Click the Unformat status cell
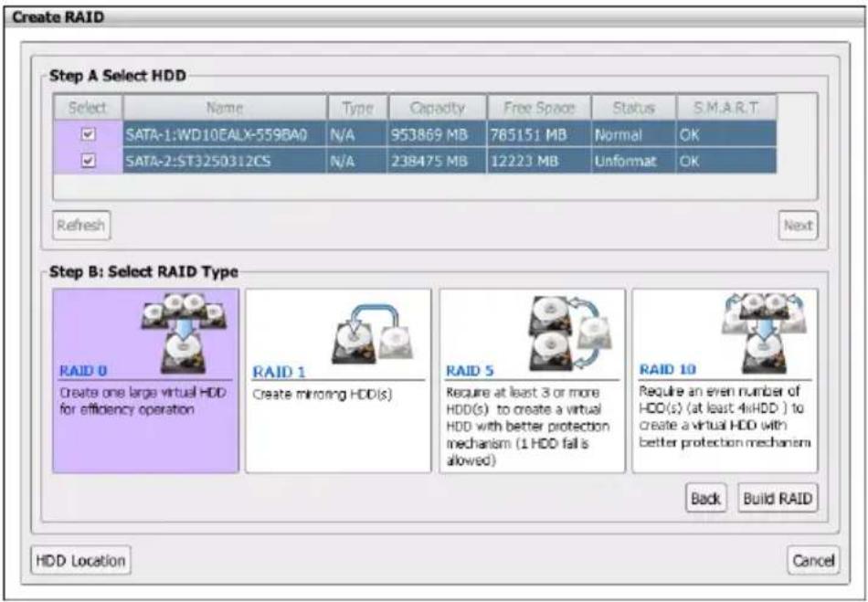This screenshot has height=602, width=868. pyautogui.click(x=634, y=161)
